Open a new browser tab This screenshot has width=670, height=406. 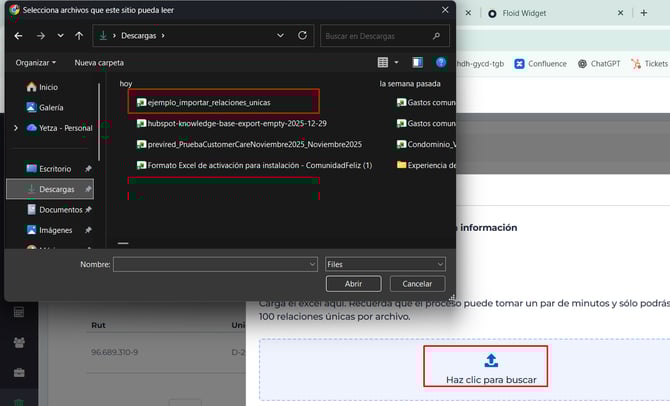pyautogui.click(x=643, y=13)
